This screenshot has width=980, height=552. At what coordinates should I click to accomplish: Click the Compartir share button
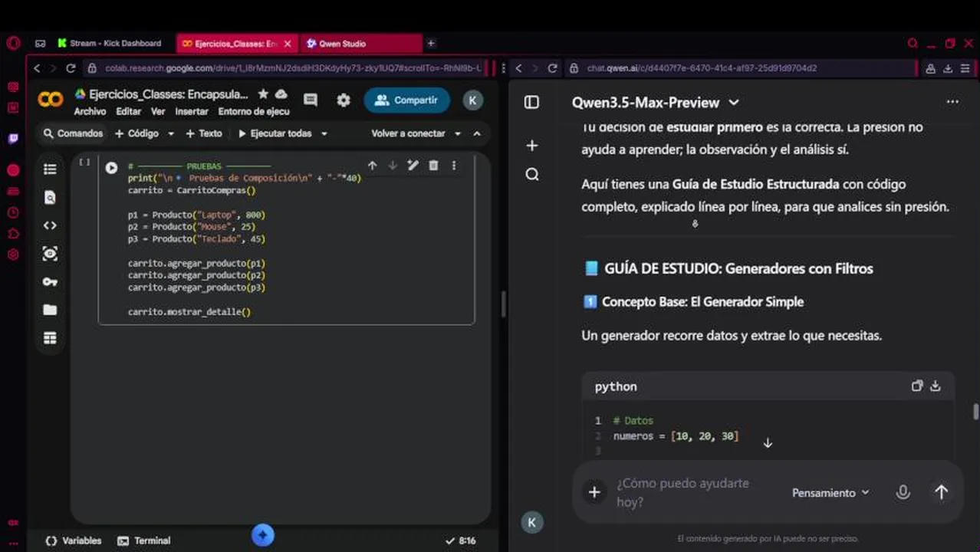coord(406,100)
